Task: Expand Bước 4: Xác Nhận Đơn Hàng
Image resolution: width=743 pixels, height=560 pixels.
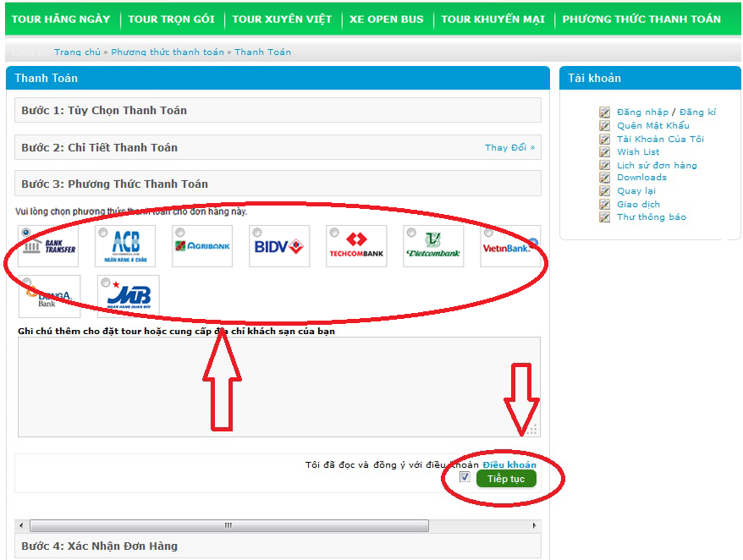Action: (100, 546)
